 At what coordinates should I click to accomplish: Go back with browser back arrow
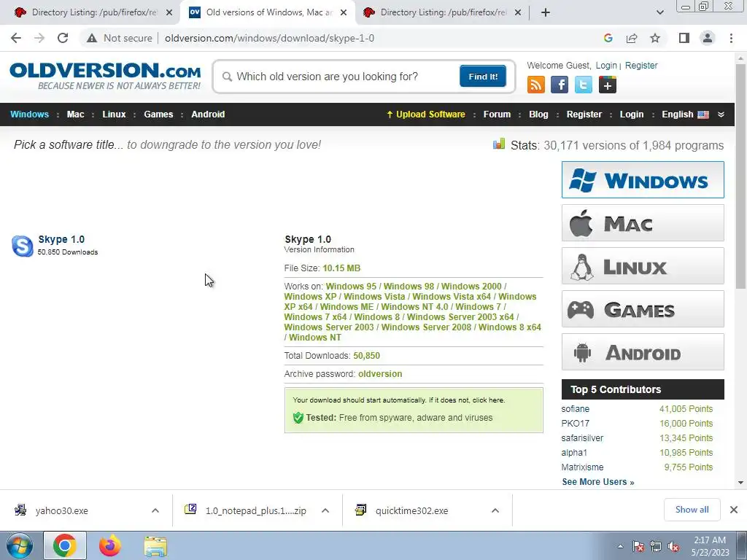coord(16,38)
